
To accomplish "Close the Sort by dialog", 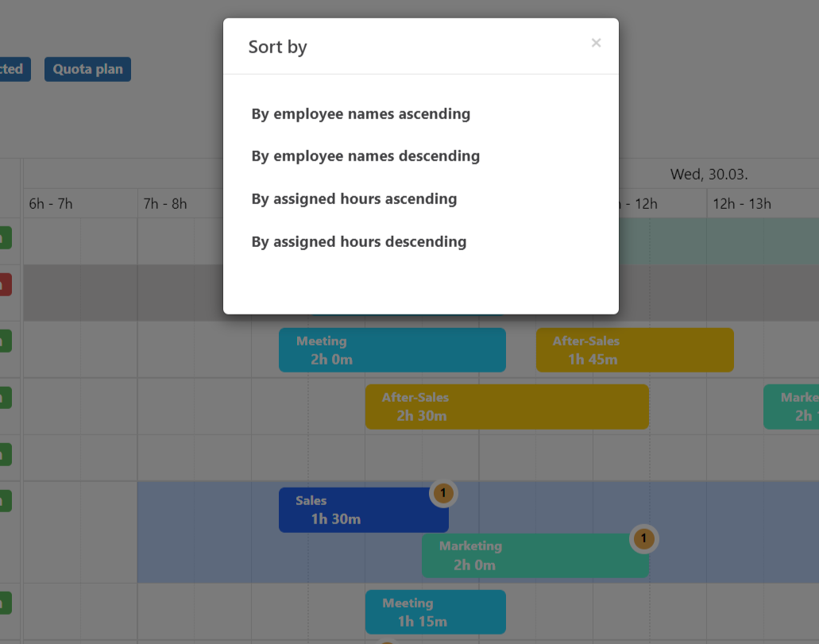I will click(x=596, y=43).
